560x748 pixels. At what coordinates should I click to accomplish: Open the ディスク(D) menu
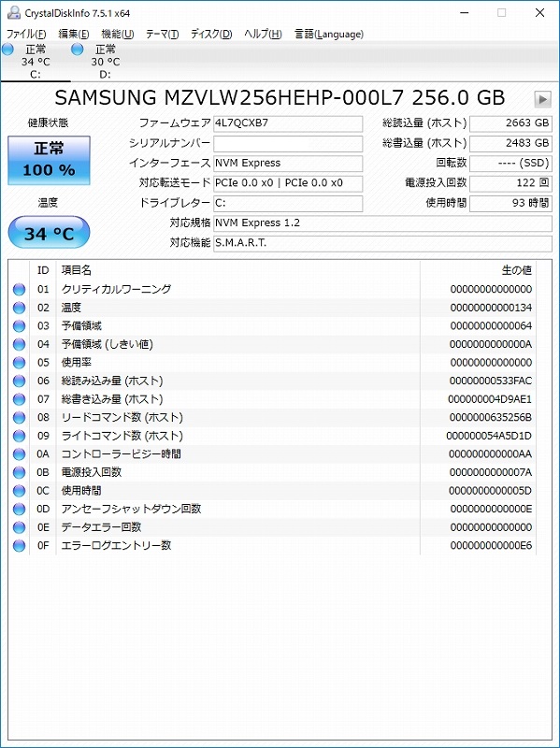pyautogui.click(x=211, y=35)
